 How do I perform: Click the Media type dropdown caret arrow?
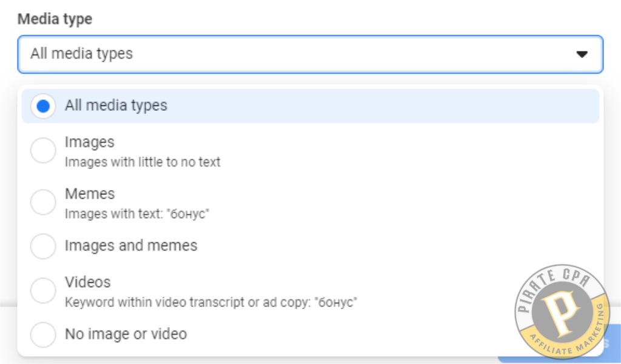click(582, 54)
